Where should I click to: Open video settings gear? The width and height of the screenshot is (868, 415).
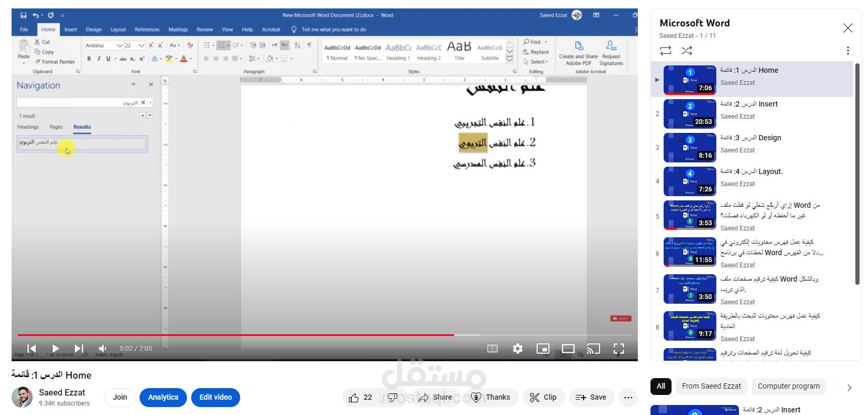[x=518, y=349]
